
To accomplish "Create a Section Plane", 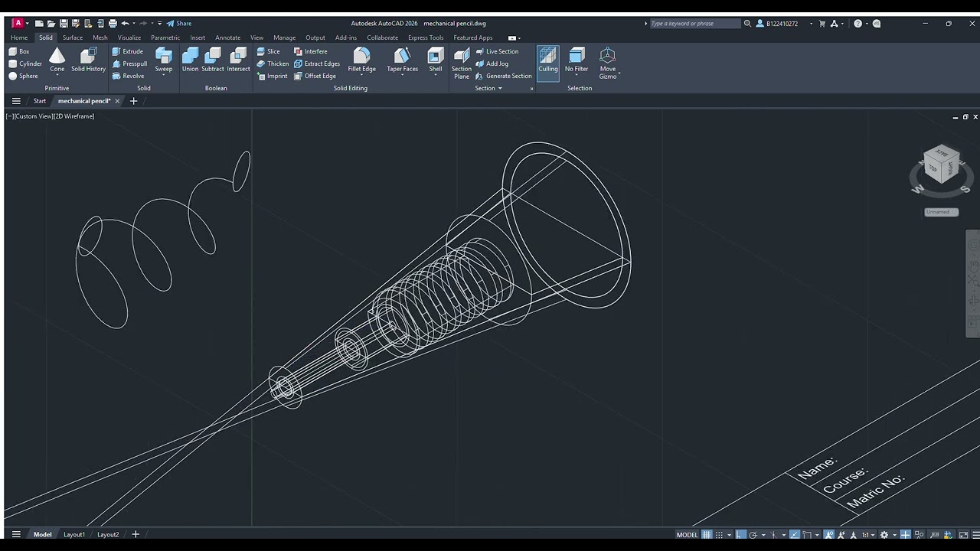I will [462, 63].
